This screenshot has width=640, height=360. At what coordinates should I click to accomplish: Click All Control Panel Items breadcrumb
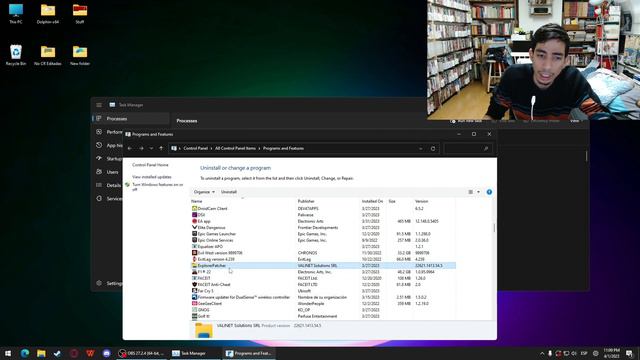pyautogui.click(x=235, y=149)
